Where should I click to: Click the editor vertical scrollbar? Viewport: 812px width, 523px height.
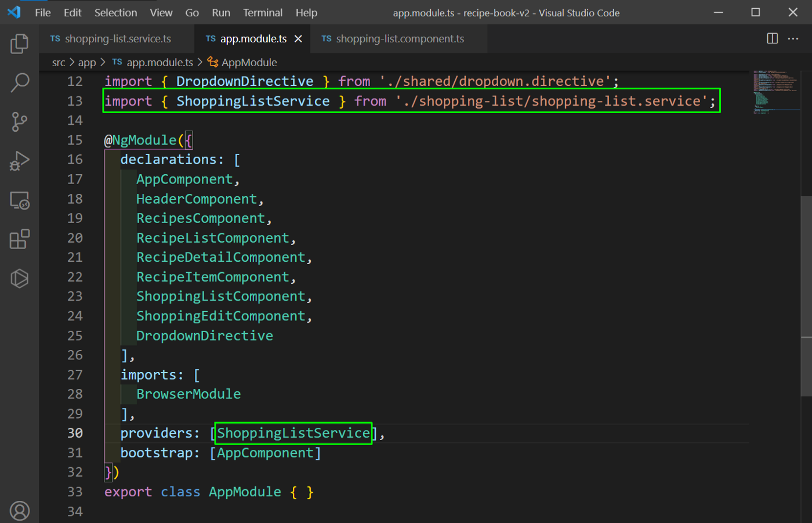(806, 296)
